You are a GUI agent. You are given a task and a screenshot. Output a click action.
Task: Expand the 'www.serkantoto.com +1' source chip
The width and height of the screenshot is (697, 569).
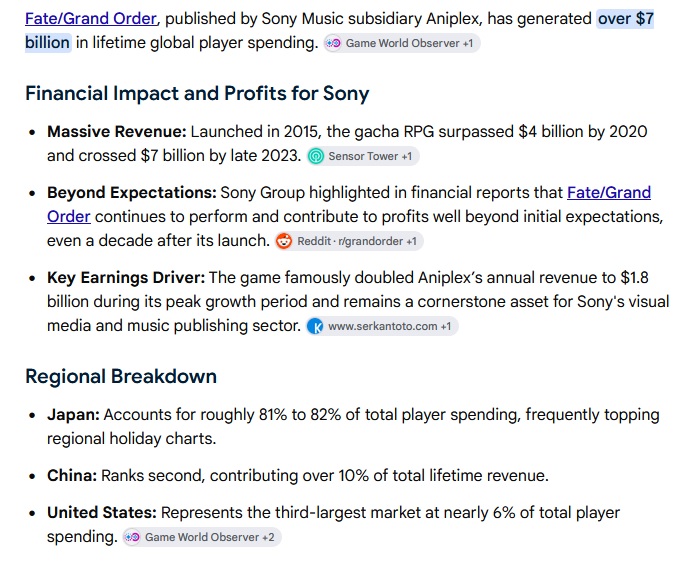point(382,326)
